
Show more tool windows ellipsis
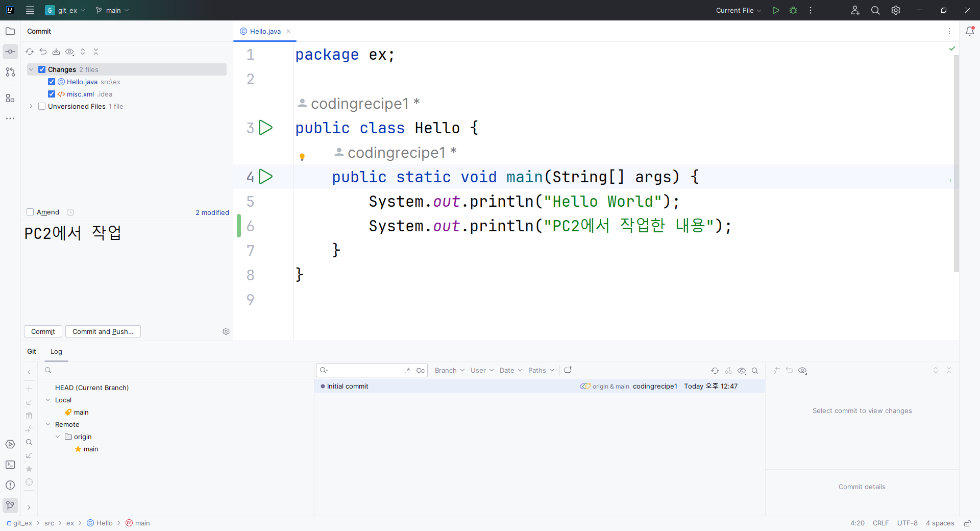pyautogui.click(x=10, y=118)
